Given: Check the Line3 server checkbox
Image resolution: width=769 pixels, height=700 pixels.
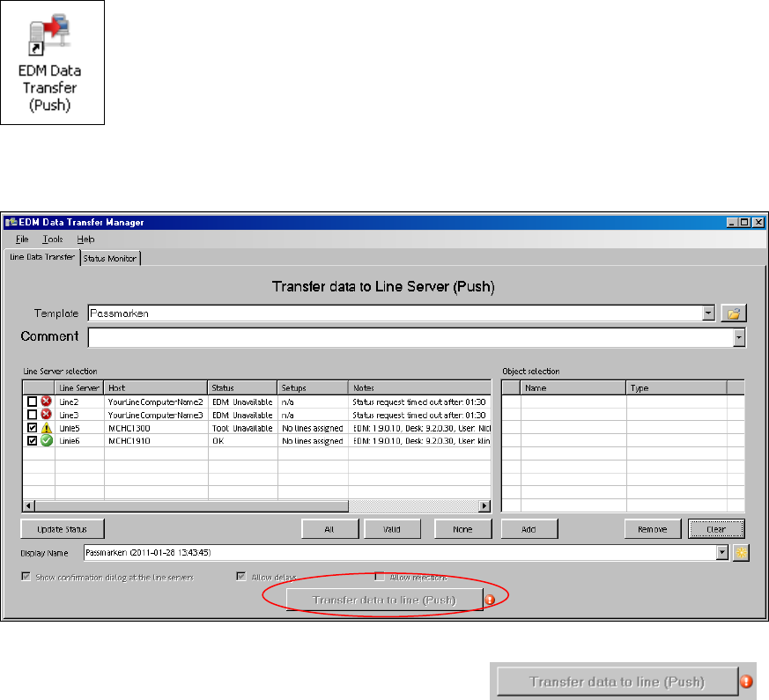Looking at the screenshot, I should tap(32, 415).
